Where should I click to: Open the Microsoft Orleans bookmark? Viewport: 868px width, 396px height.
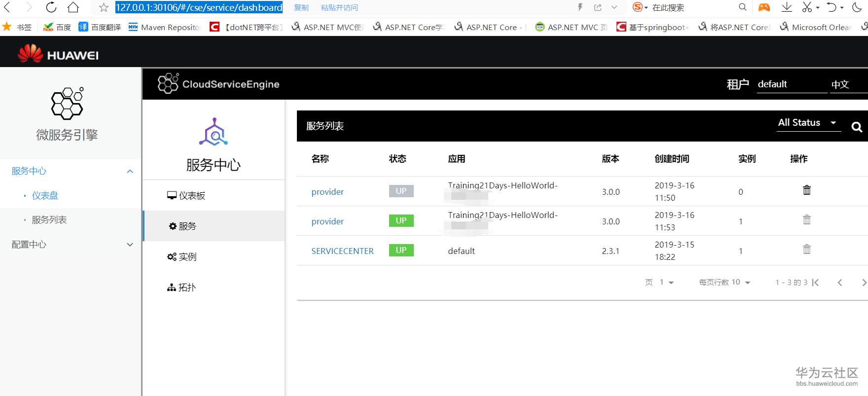pos(816,27)
